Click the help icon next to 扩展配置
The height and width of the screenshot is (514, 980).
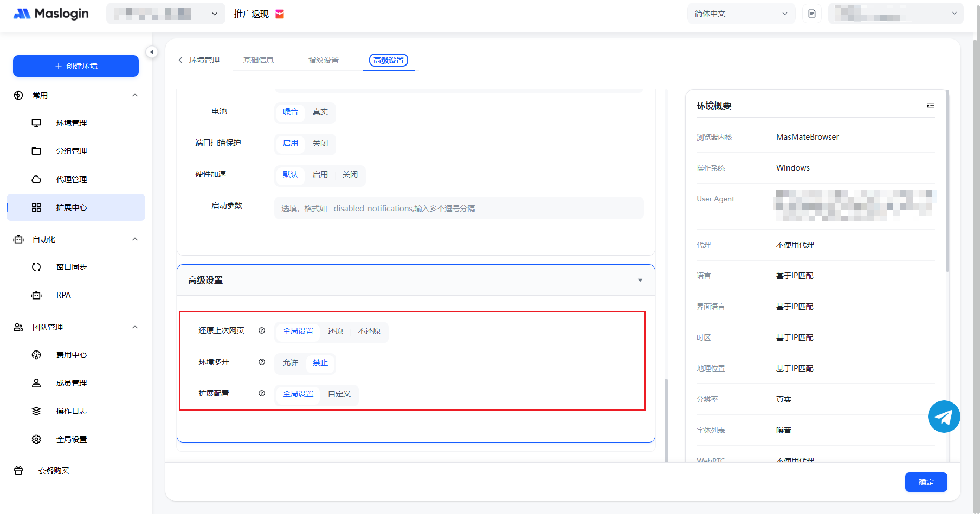click(262, 393)
